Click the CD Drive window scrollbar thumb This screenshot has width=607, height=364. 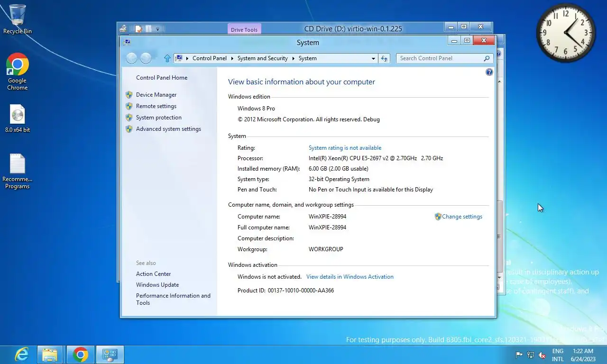coord(499,236)
